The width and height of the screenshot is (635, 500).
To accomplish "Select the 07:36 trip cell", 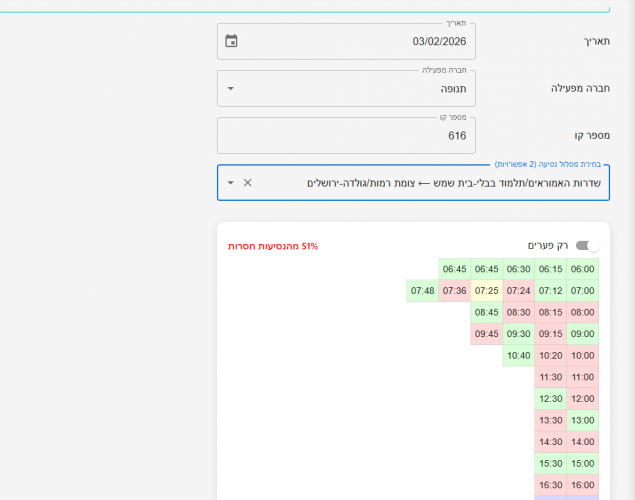I will coord(455,291).
